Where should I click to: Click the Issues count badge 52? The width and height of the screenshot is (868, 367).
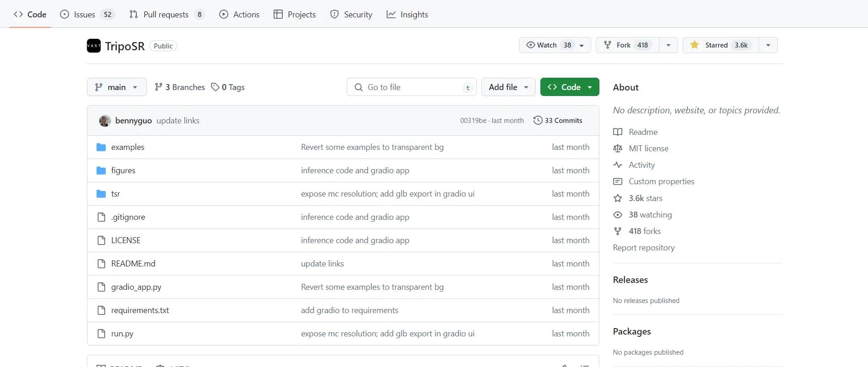[108, 14]
